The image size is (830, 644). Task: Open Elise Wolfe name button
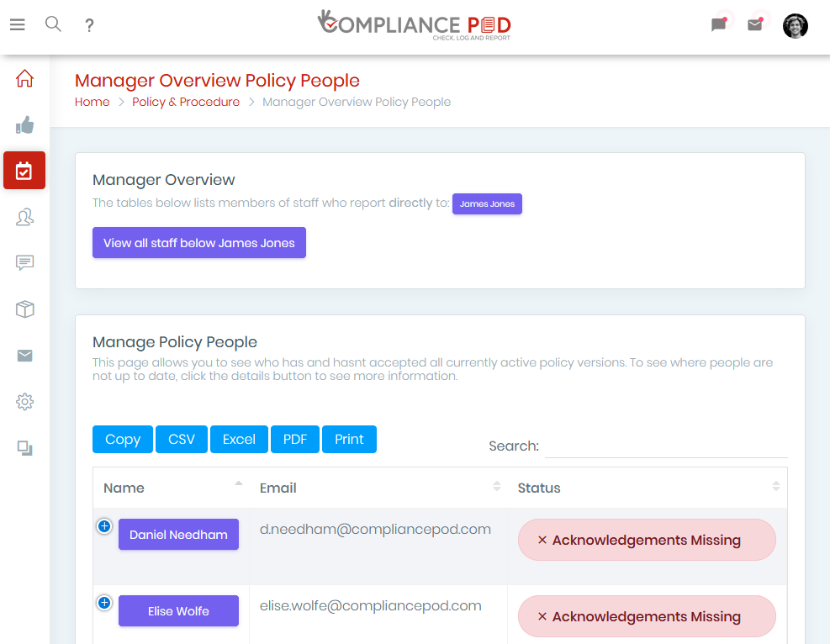click(x=178, y=611)
